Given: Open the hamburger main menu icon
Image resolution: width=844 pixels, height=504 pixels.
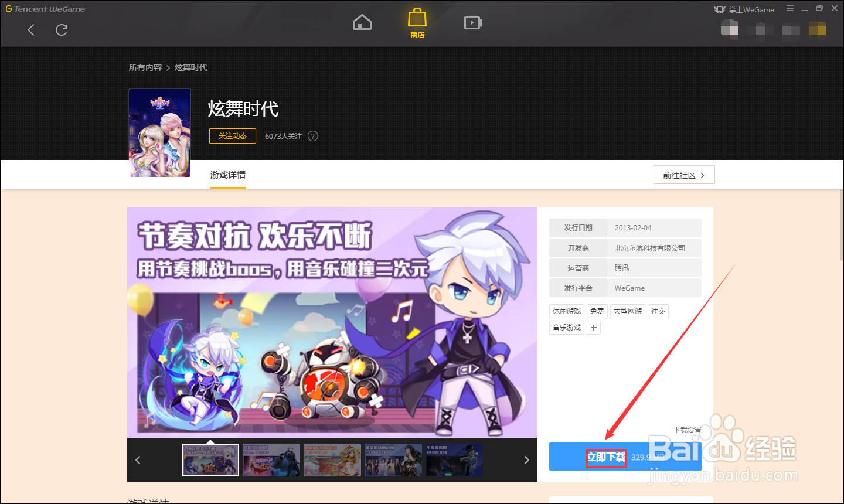Looking at the screenshot, I should (x=790, y=9).
